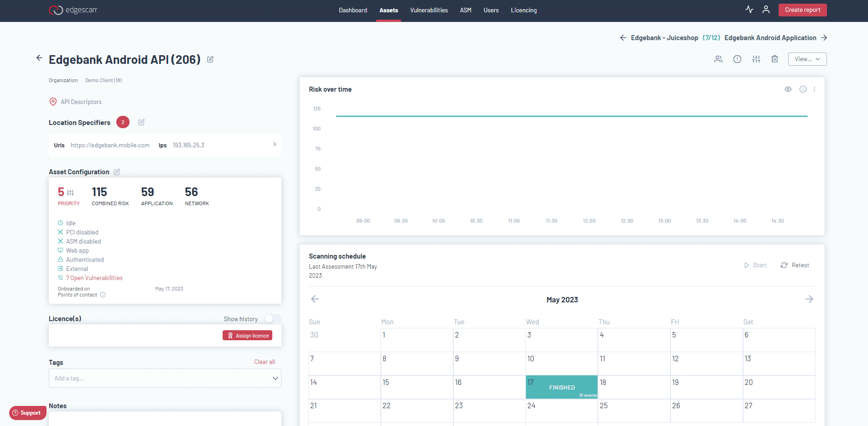Open asset users icon
The height and width of the screenshot is (426, 868).
pos(718,59)
